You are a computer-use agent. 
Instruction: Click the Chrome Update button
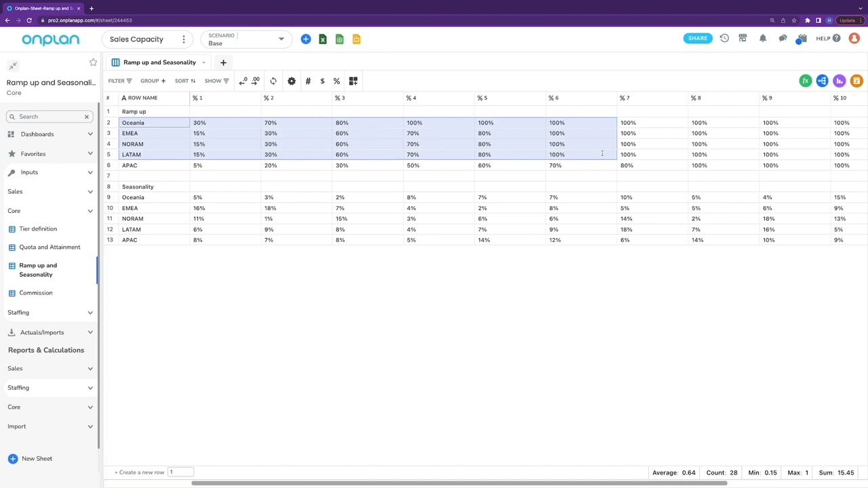pos(848,20)
